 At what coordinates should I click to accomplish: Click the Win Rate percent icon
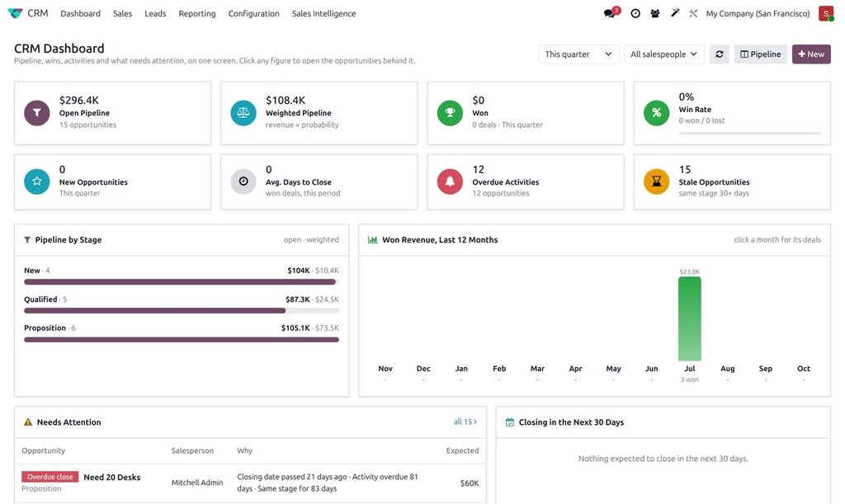(656, 113)
